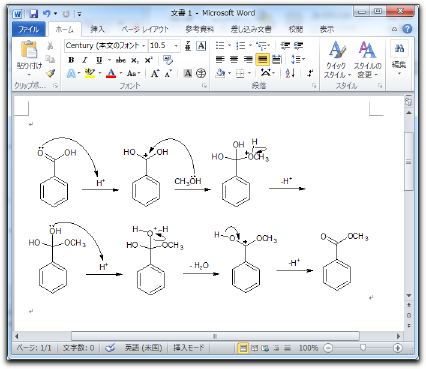Toggle Strikethrough (abc) formatting
Viewport: 426px width, 369px height.
pos(121,60)
